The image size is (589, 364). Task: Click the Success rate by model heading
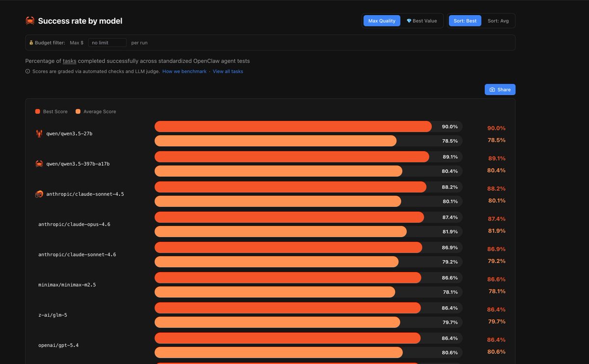[80, 21]
